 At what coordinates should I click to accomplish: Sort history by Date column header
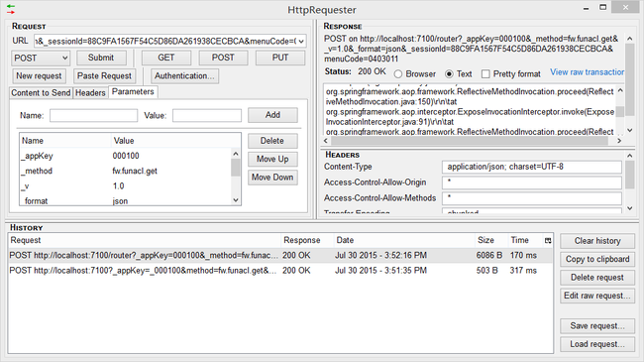[x=404, y=240]
